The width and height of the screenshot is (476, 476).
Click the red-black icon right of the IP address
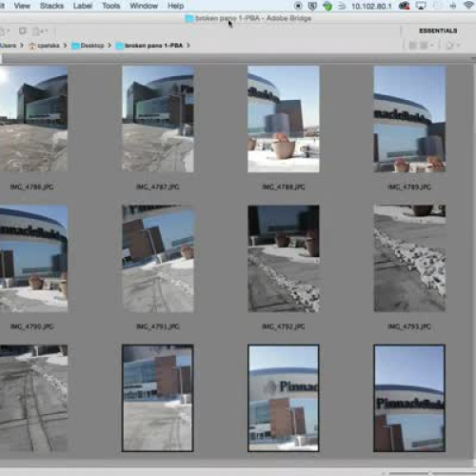point(404,6)
